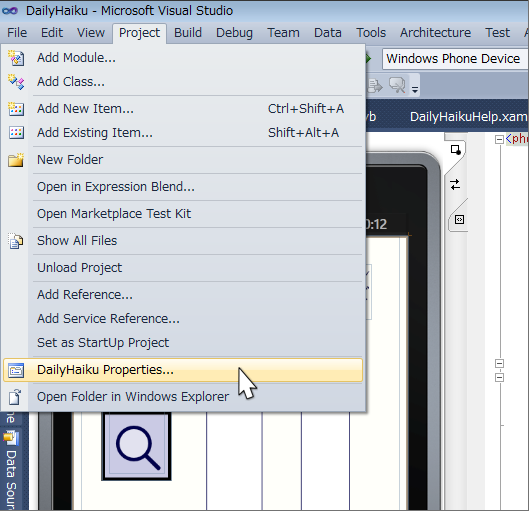Image resolution: width=529 pixels, height=511 pixels.
Task: Open the View menu
Action: [91, 33]
